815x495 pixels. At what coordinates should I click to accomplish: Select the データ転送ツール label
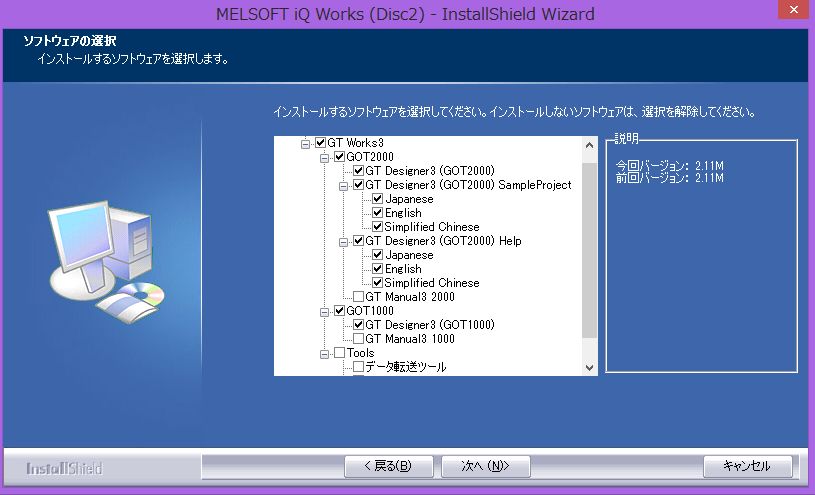406,367
